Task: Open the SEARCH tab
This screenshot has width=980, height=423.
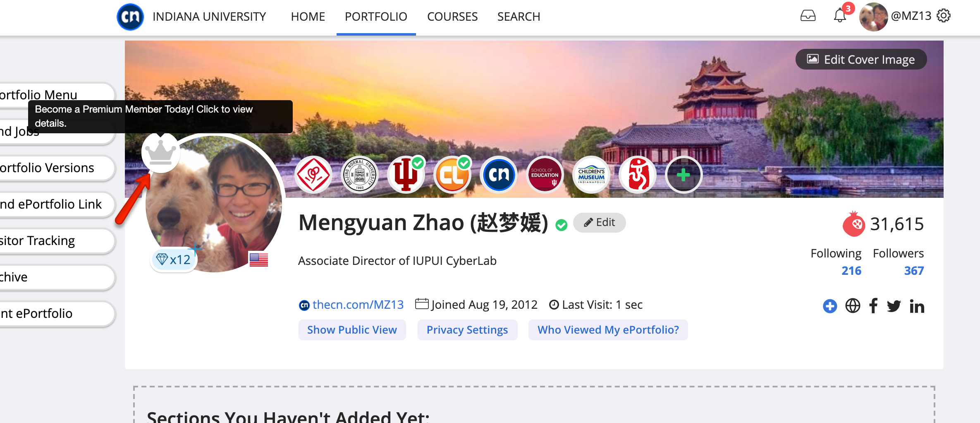Action: 519,17
